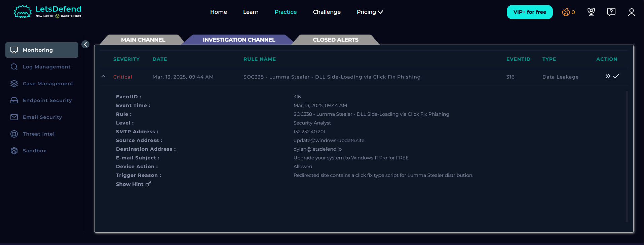Click the Endpoint Security drive icon
The width and height of the screenshot is (644, 245).
(x=14, y=100)
